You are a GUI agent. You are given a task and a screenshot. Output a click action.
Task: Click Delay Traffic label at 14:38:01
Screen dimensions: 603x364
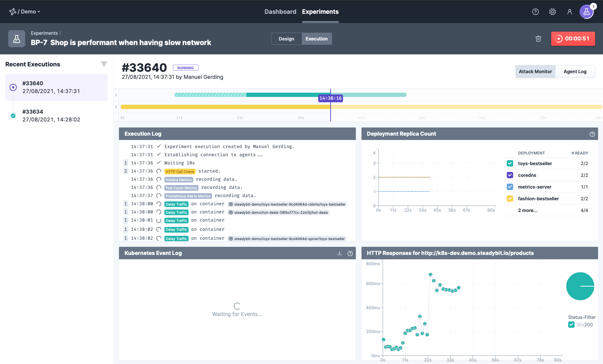point(176,221)
